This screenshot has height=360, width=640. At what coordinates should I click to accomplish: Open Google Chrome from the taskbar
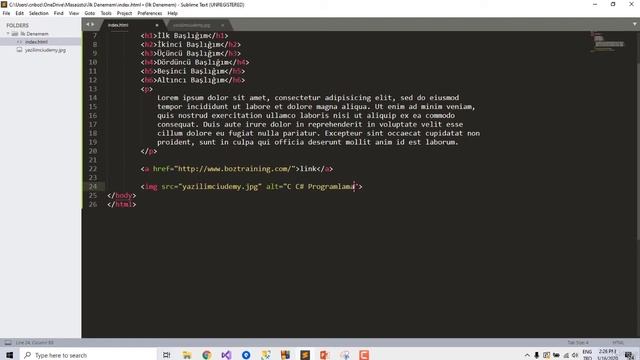click(207, 355)
